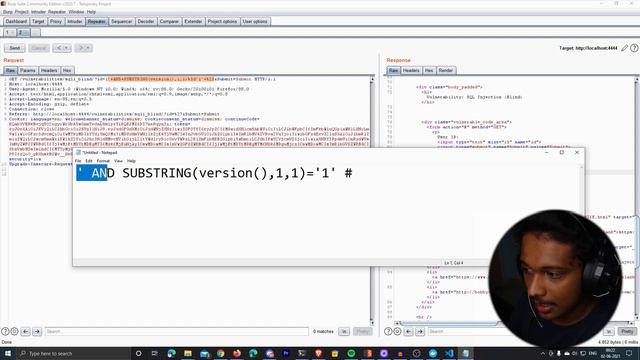
Task: Select the Repeater tab
Action: point(97,22)
